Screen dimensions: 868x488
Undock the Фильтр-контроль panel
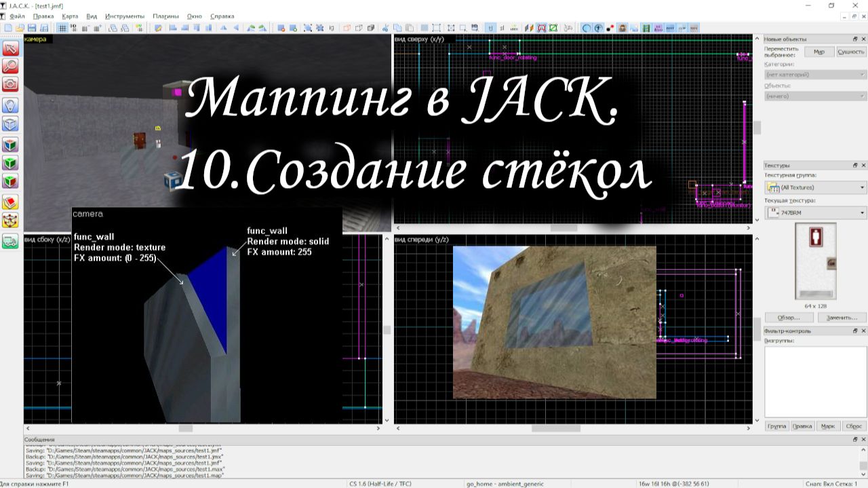(x=855, y=331)
